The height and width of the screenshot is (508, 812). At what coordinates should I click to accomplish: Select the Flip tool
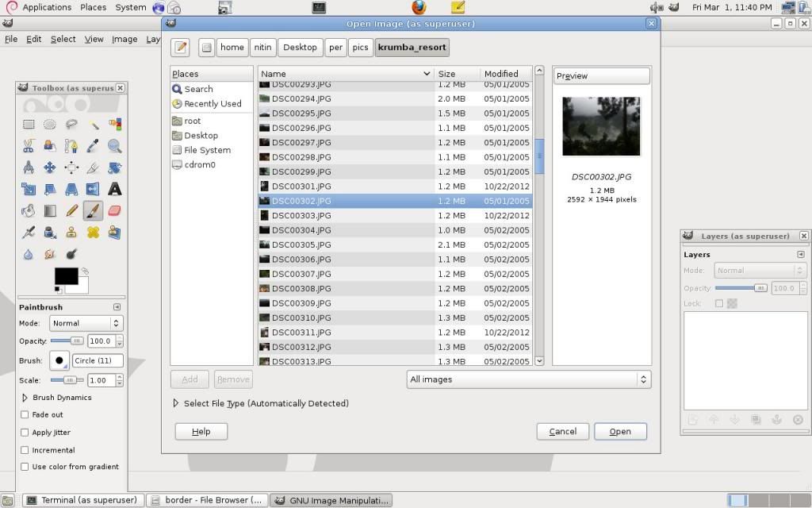94,189
